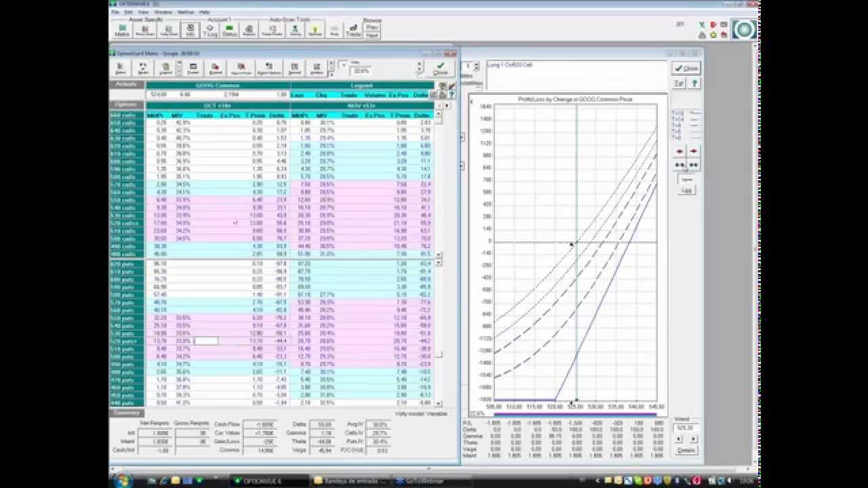Switch to OPTIONVUE 6 taskbar item

click(269, 481)
